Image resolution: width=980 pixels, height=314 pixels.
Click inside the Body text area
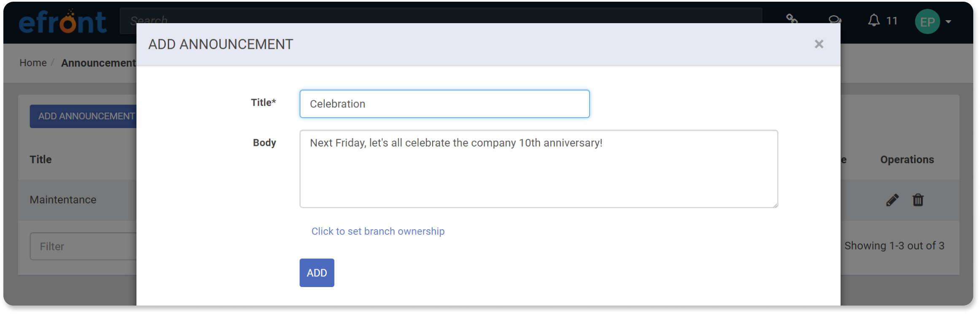538,169
